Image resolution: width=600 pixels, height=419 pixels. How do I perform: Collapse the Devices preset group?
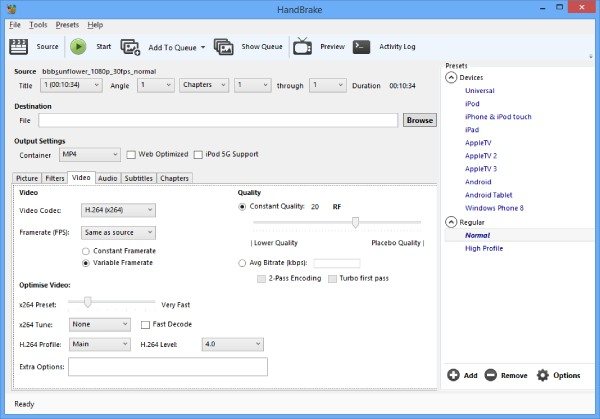click(451, 78)
